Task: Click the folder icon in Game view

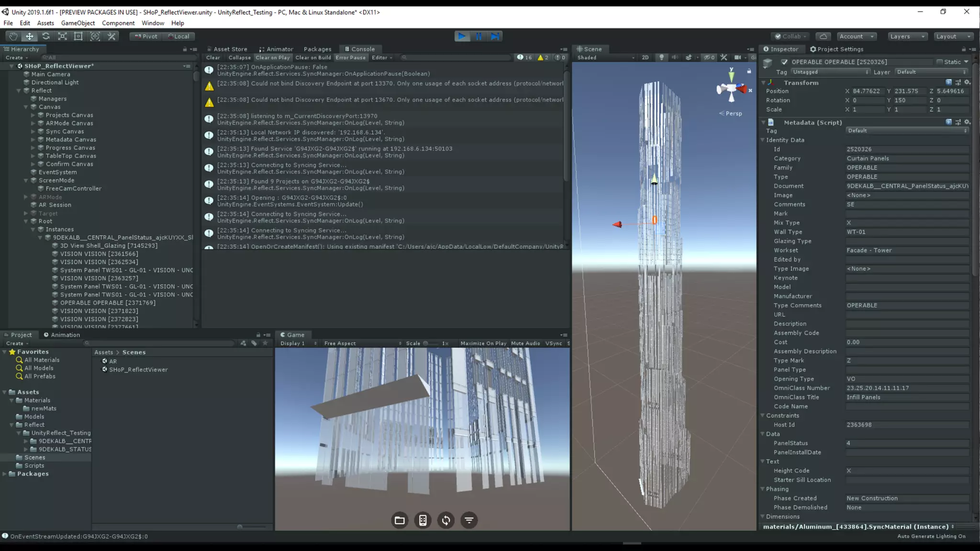Action: tap(400, 520)
